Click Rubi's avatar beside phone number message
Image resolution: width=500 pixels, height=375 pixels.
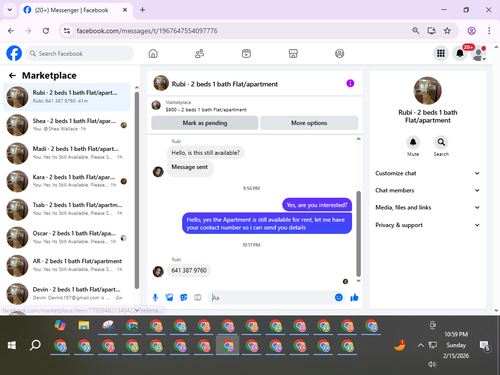(x=158, y=271)
